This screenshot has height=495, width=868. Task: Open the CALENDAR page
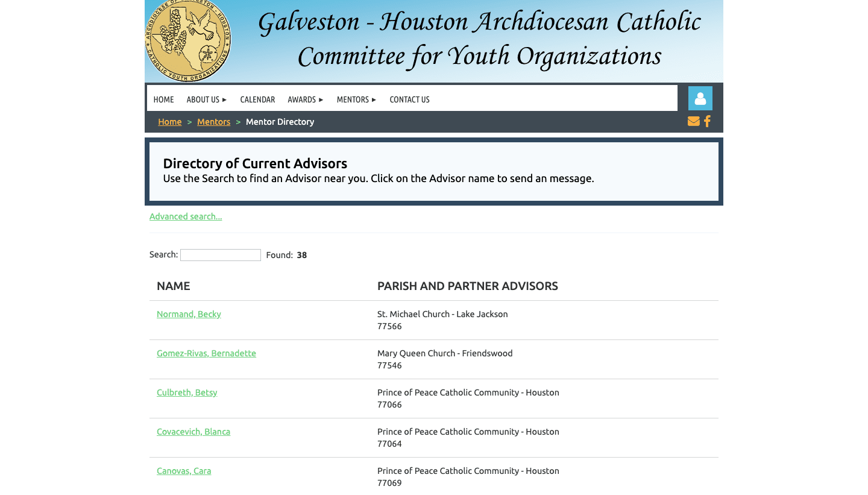257,99
